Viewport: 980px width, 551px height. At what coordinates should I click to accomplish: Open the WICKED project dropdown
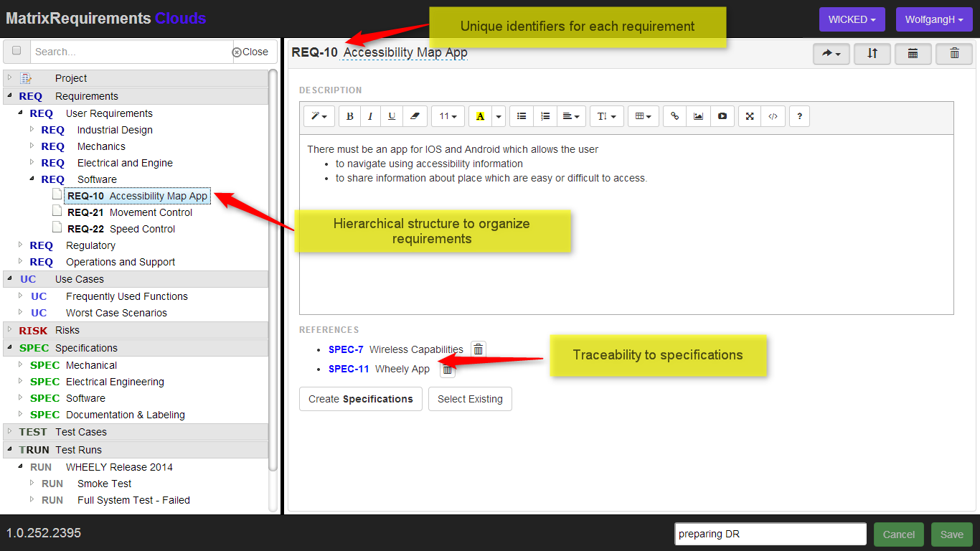[852, 19]
